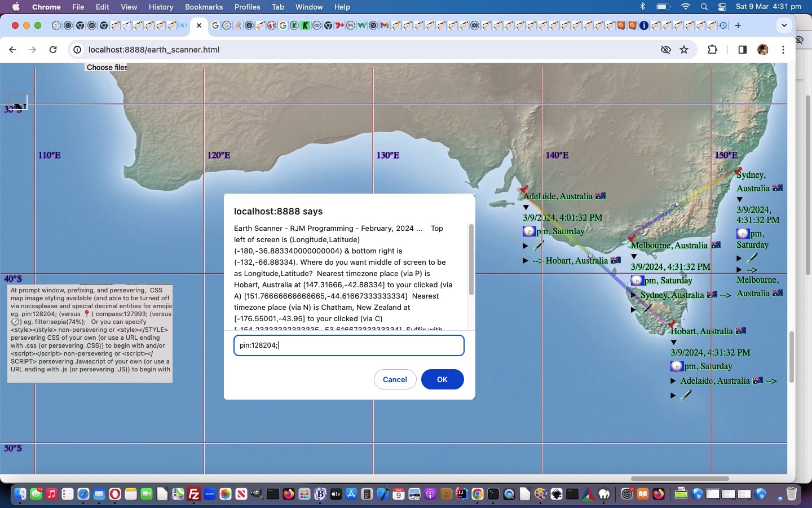The image size is (812, 508).
Task: Go back with the browser back arrow
Action: click(x=12, y=50)
